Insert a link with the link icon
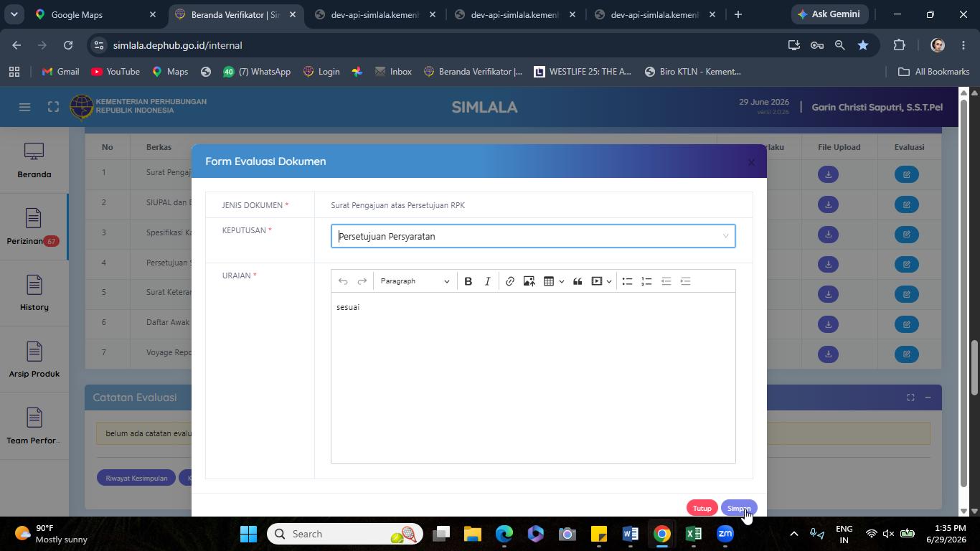Screen dimensions: 980x551 point(510,281)
